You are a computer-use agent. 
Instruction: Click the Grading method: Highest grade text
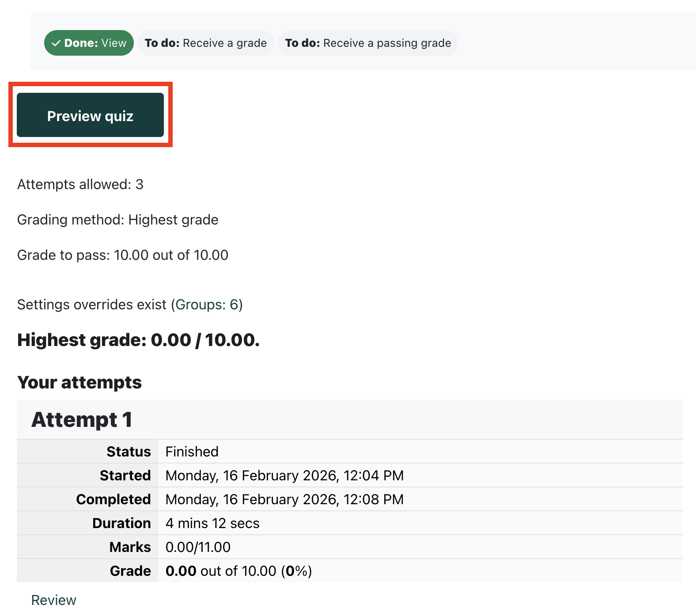(x=117, y=220)
